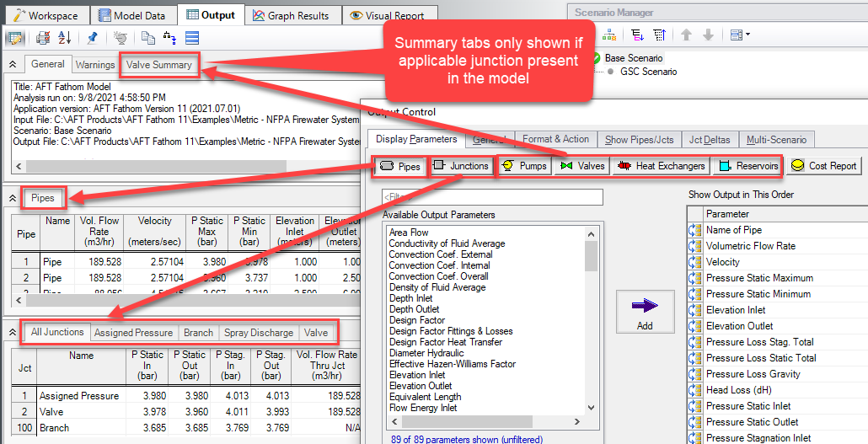This screenshot has height=444, width=868.
Task: Click the gray move-down arrow in Scenario Manager
Action: click(708, 35)
